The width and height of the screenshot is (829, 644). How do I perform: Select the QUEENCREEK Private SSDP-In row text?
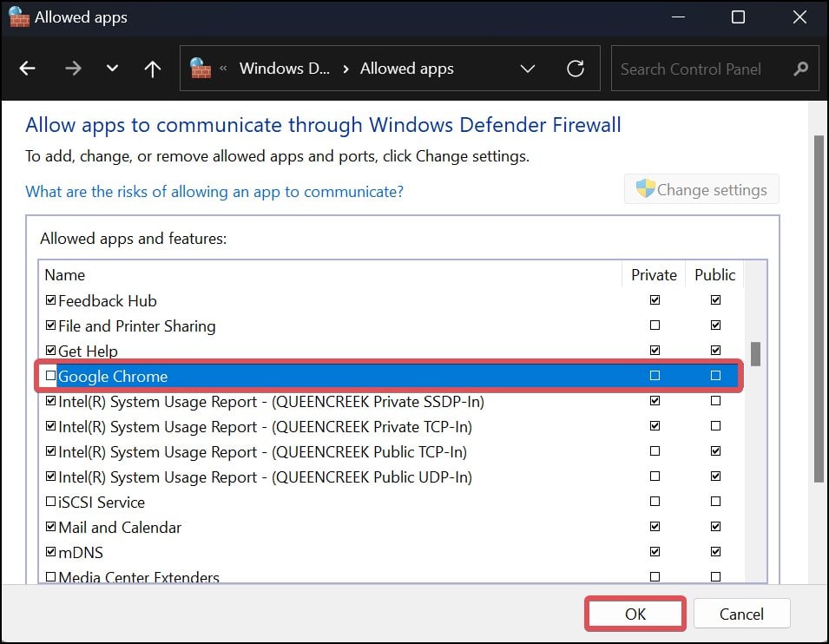[271, 402]
